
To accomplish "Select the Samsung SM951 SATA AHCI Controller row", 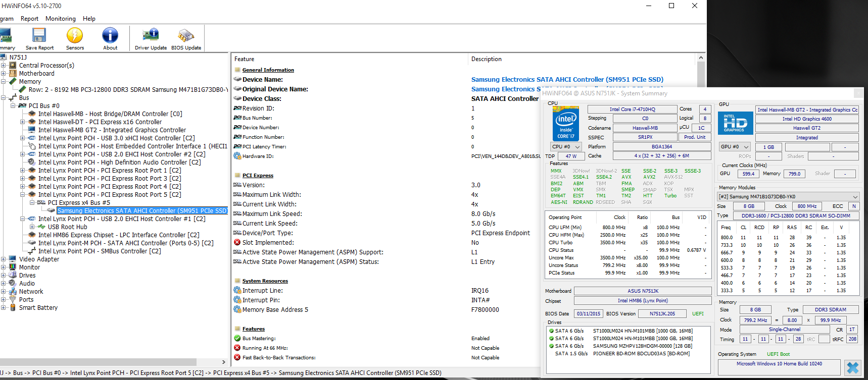I will tap(142, 211).
